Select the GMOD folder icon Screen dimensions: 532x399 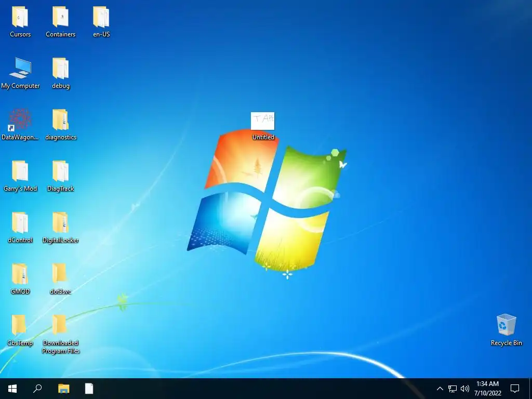[20, 274]
